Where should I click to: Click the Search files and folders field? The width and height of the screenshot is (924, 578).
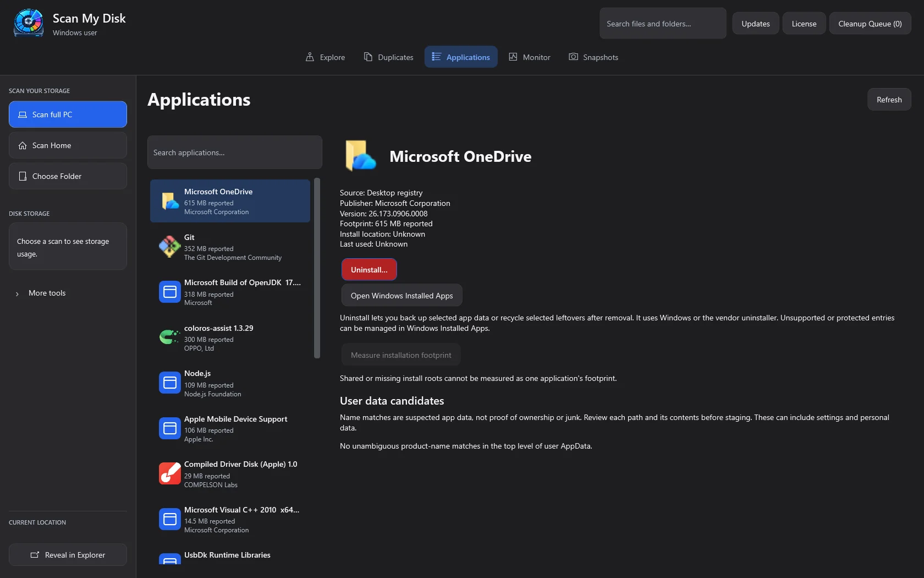coord(663,23)
